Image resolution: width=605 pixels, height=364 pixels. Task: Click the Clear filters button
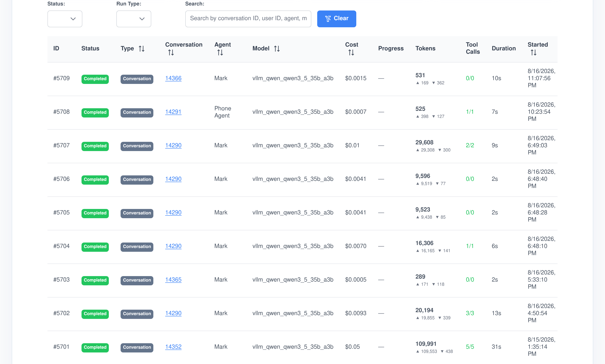pos(336,19)
